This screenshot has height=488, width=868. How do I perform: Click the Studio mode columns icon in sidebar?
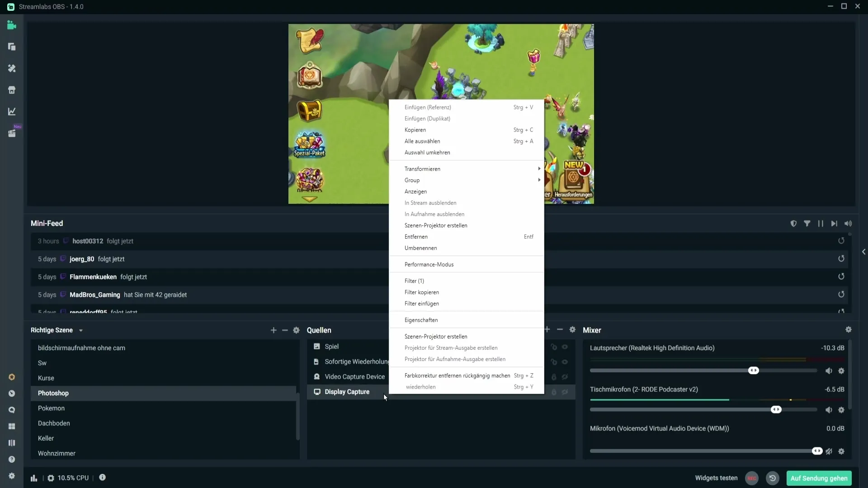pyautogui.click(x=12, y=443)
